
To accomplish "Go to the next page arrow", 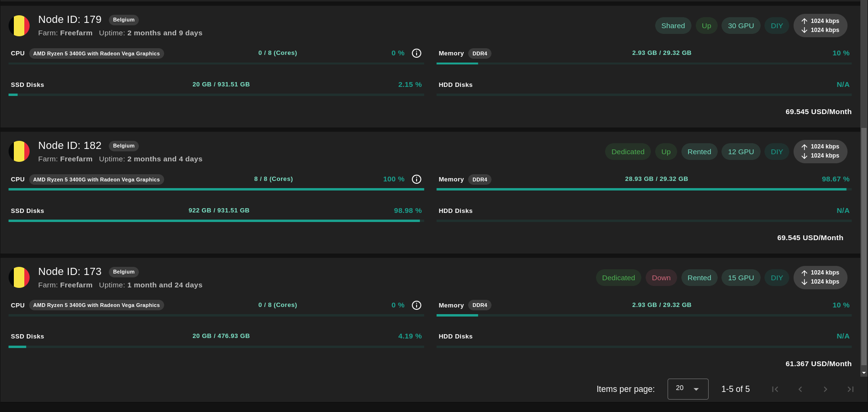I will point(825,389).
